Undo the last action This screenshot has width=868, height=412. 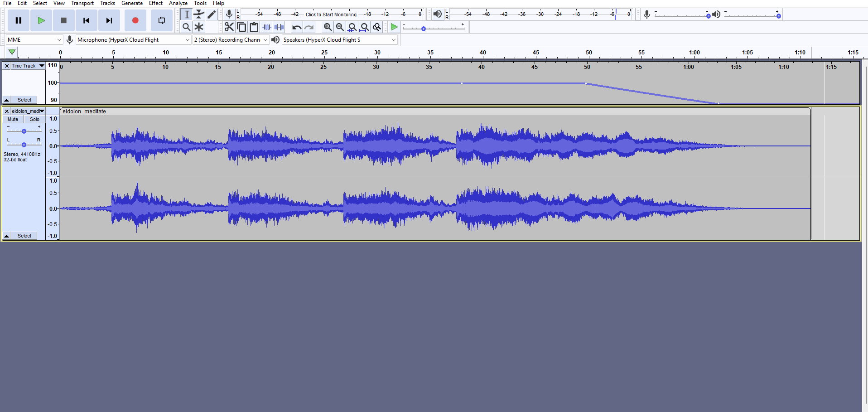coord(297,27)
